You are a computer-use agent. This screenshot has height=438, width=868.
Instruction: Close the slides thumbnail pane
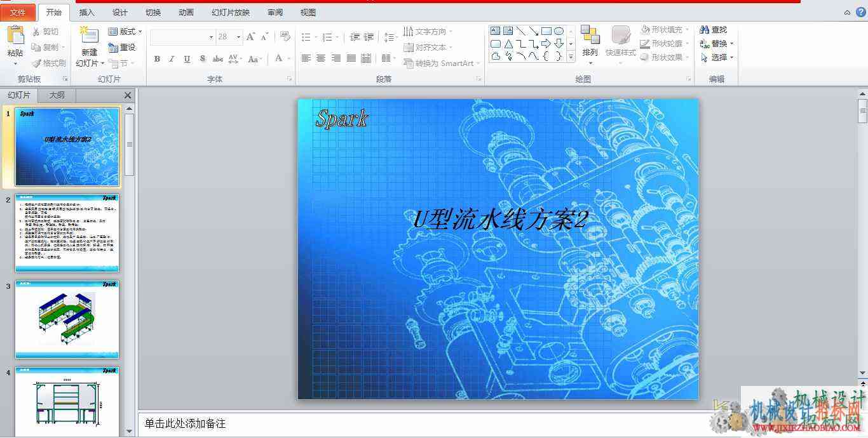pyautogui.click(x=128, y=95)
